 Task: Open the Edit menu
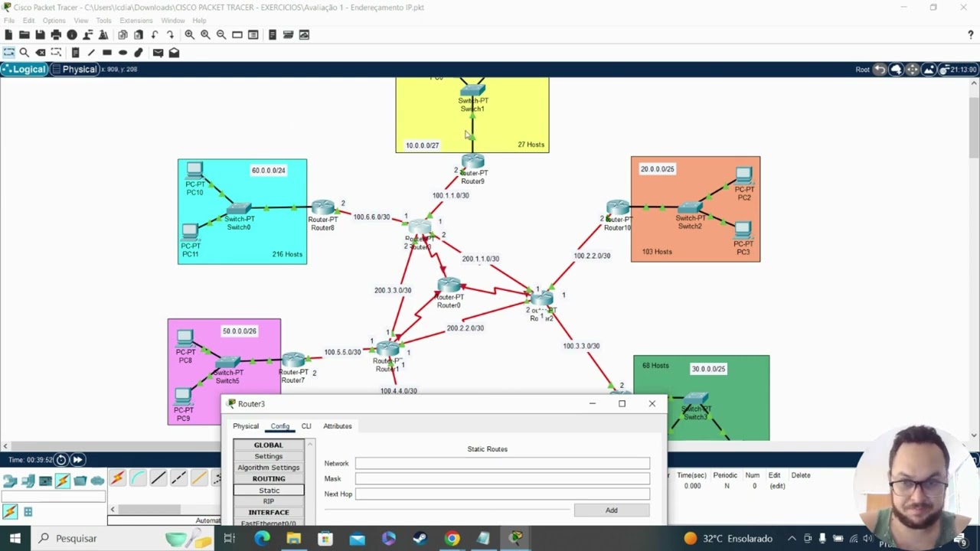coord(28,21)
